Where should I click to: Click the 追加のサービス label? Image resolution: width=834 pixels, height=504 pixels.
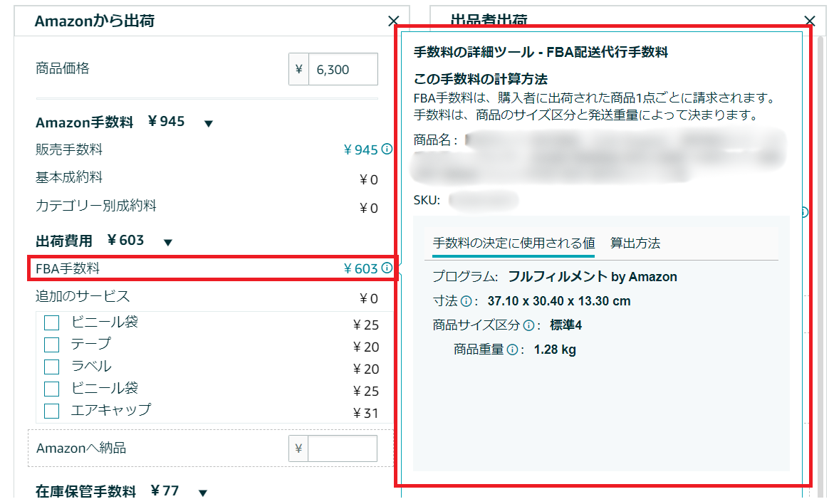coord(83,296)
